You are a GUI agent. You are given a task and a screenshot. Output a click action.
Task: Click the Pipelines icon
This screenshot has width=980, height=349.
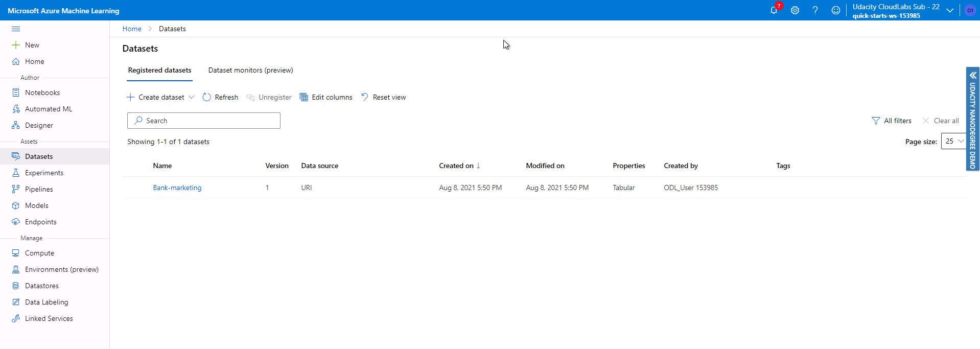(x=16, y=189)
